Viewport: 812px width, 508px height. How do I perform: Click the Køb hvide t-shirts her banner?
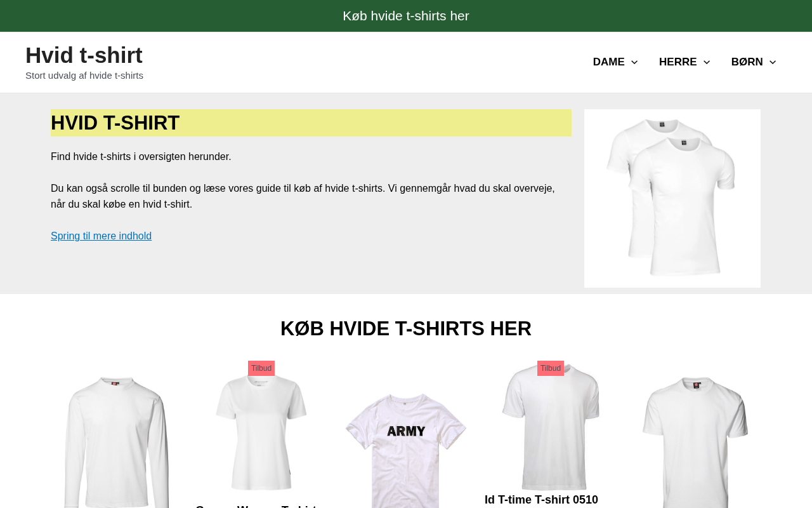(406, 16)
